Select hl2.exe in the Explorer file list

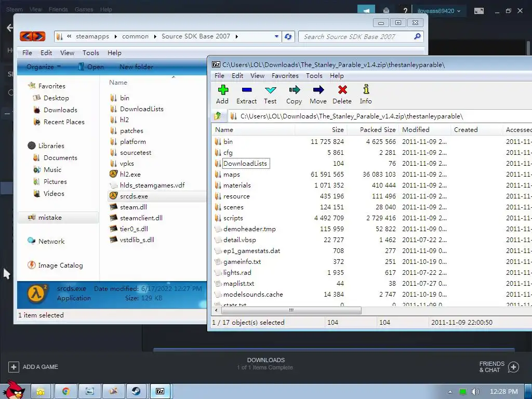pos(130,175)
